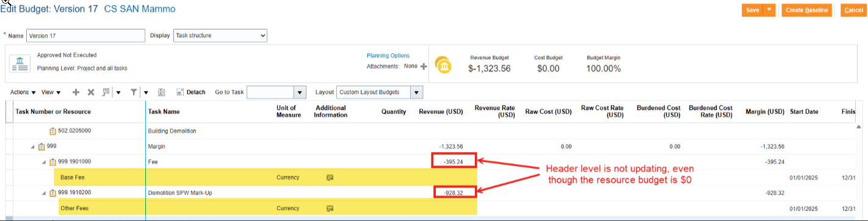Open Additional Information icon in Other Fees row
Viewport: 868px width, 221px height.
[x=330, y=209]
